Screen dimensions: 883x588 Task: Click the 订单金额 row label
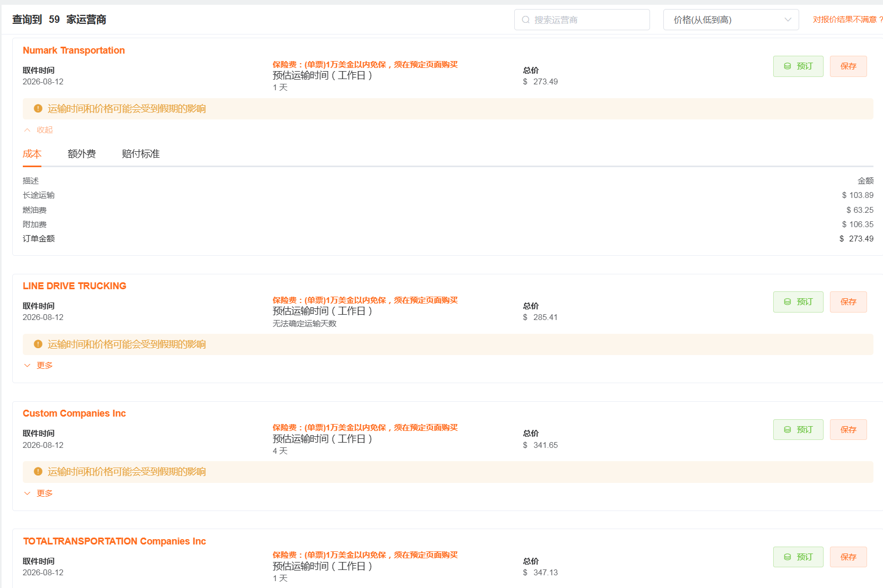[x=39, y=239]
